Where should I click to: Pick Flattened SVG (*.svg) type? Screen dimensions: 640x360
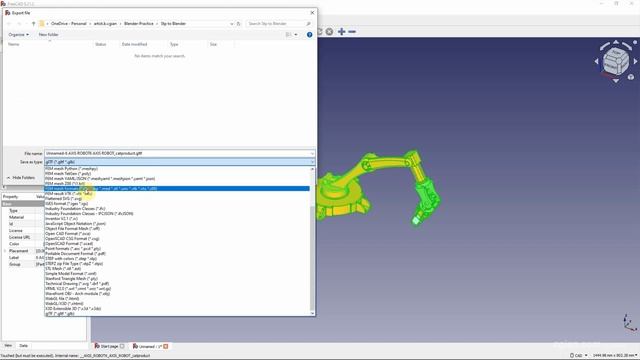(64, 199)
